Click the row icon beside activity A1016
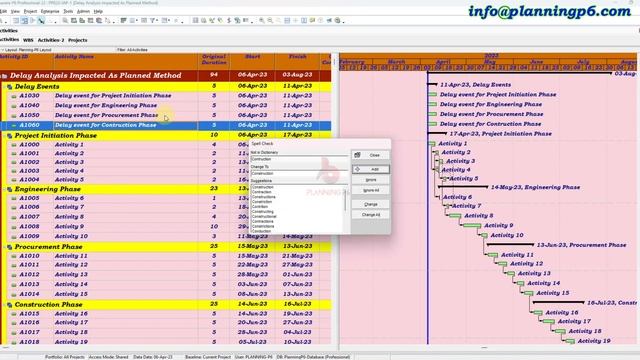This screenshot has width=640, height=360. 14,322
